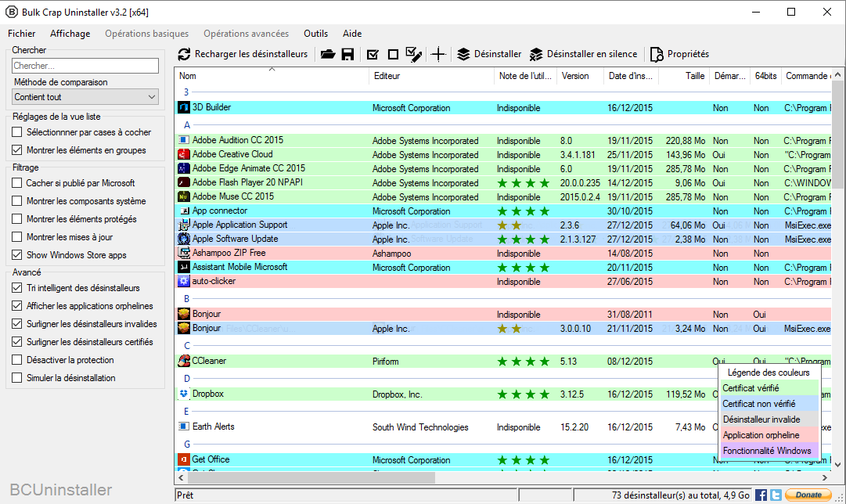
Task: Click the Apple Software Update icon
Action: click(184, 239)
